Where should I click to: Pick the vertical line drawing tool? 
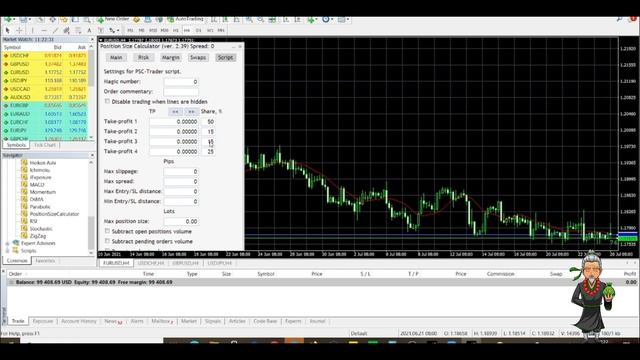tap(32, 30)
